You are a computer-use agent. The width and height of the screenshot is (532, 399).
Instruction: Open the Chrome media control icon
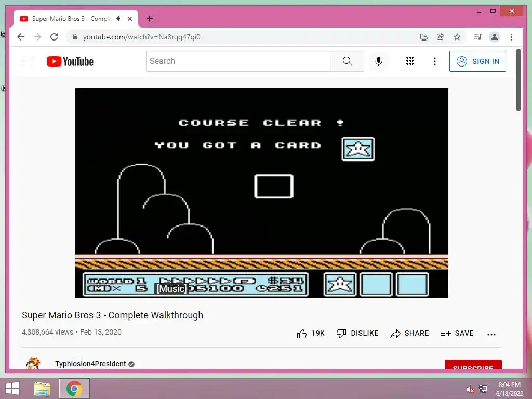pyautogui.click(x=478, y=37)
